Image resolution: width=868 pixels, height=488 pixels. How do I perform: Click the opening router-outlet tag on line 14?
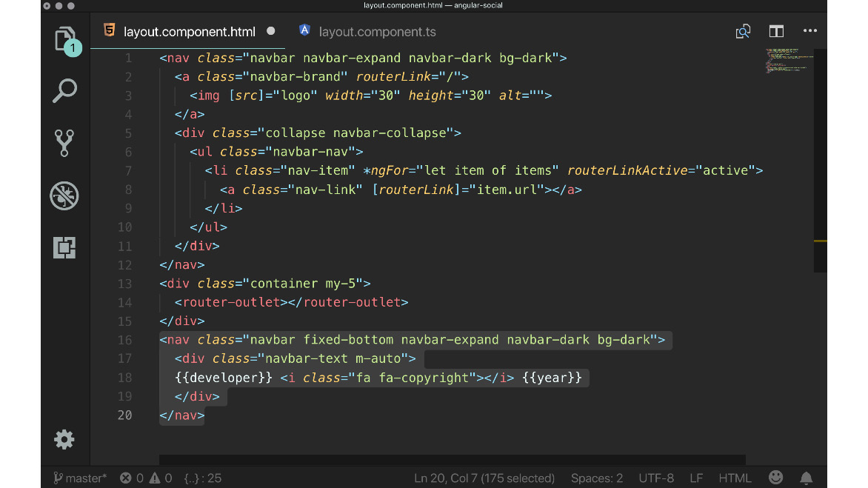coord(231,303)
